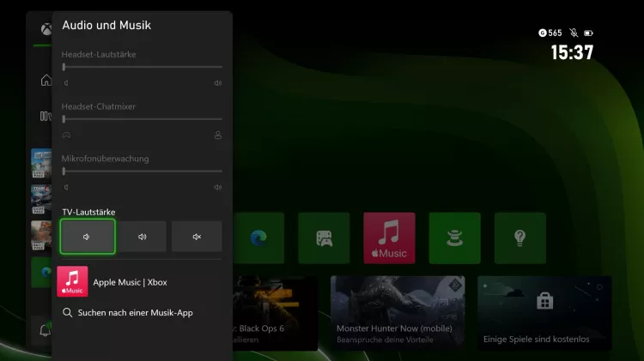Screen dimensions: 644x361
Task: Click the game audio controller icon under Chatmixer
Action: [x=66, y=135]
